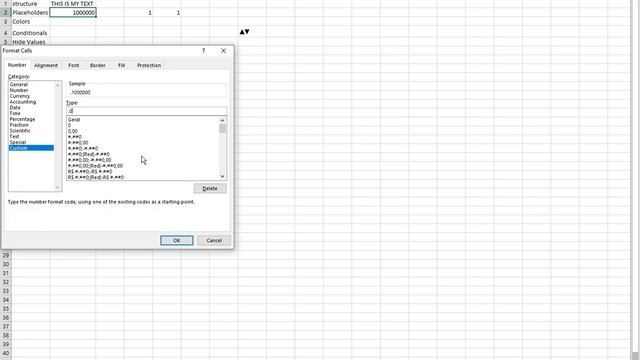
Task: Select the Placeholders cell
Action: coord(31,13)
